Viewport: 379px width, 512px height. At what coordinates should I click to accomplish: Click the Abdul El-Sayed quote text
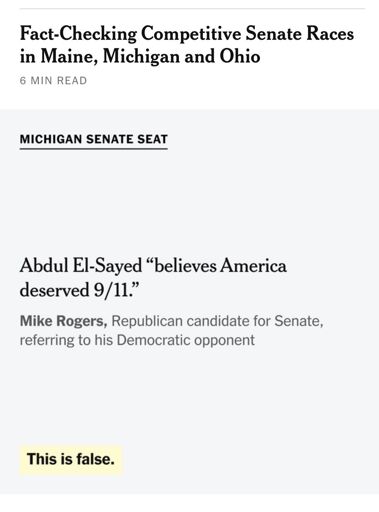pos(153,278)
